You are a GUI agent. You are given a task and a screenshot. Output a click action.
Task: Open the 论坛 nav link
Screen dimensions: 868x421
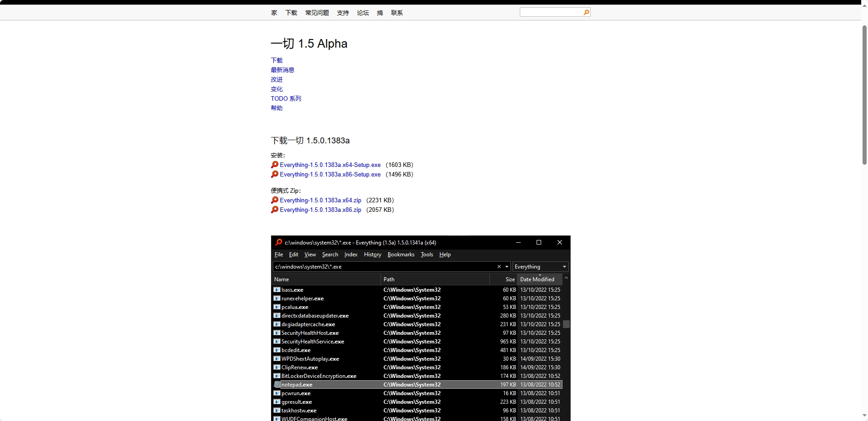[x=363, y=13]
